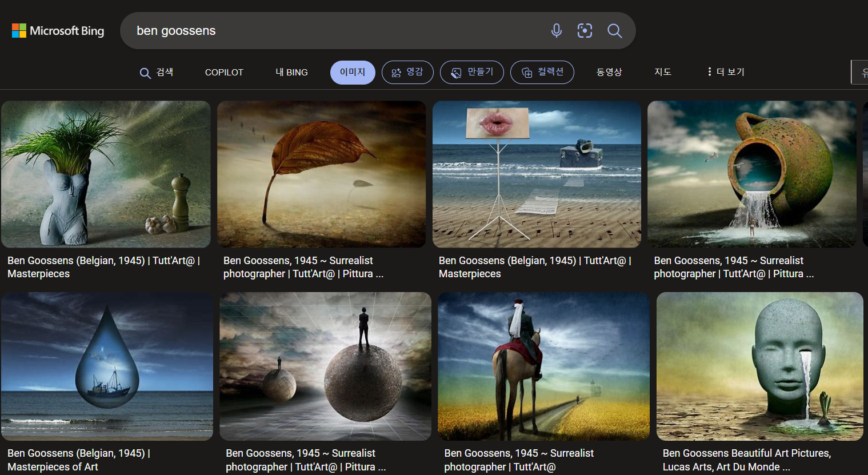Switch to the 검색 search tab
868x475 pixels.
(157, 72)
